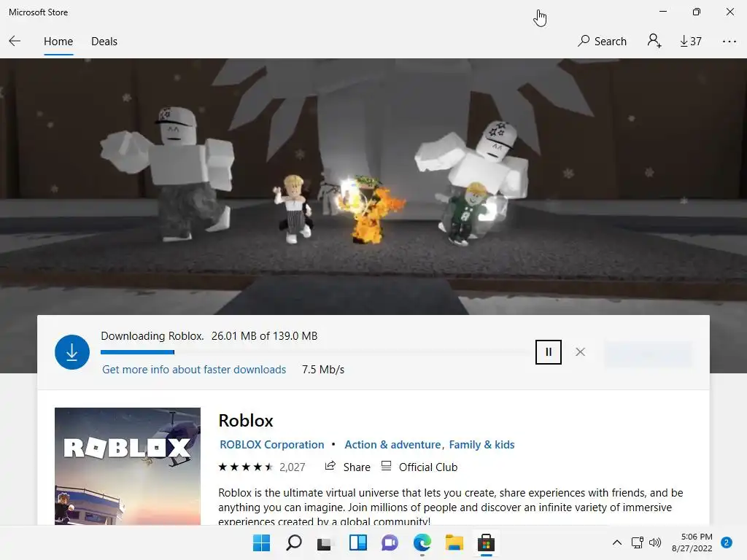Share the Roblox store page

[347, 467]
